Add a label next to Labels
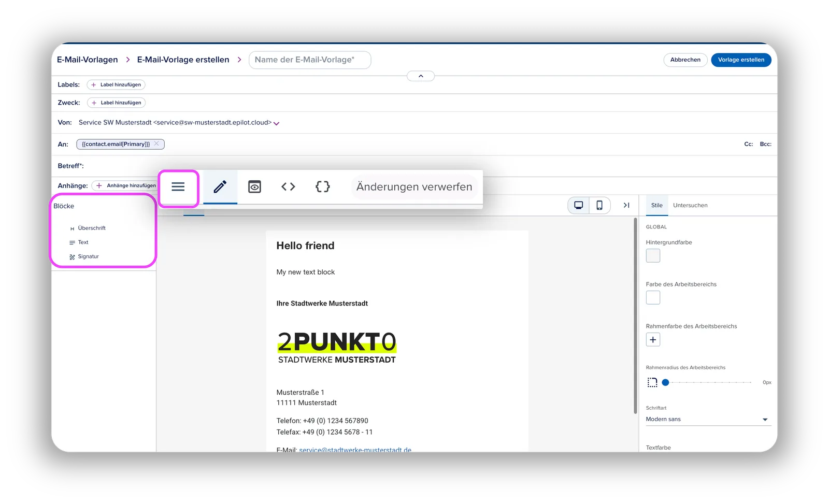Image resolution: width=829 pixels, height=504 pixels. [x=116, y=84]
